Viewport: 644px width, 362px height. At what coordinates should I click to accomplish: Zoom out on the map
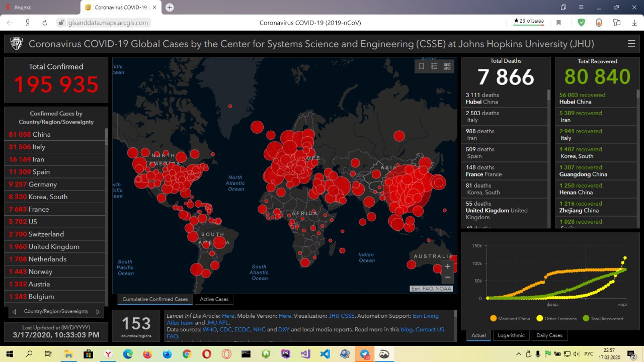tap(448, 278)
